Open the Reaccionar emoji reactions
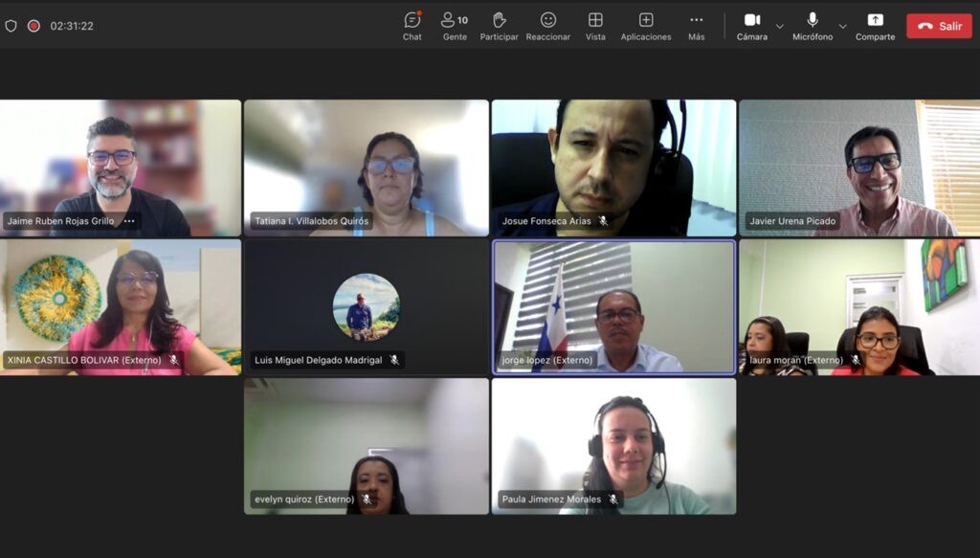The image size is (980, 558). pyautogui.click(x=548, y=26)
